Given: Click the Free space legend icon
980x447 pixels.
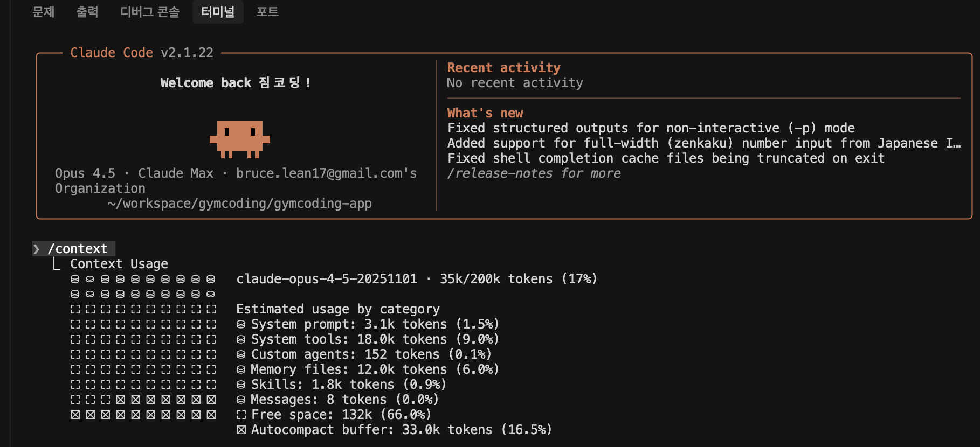Looking at the screenshot, I should 241,415.
